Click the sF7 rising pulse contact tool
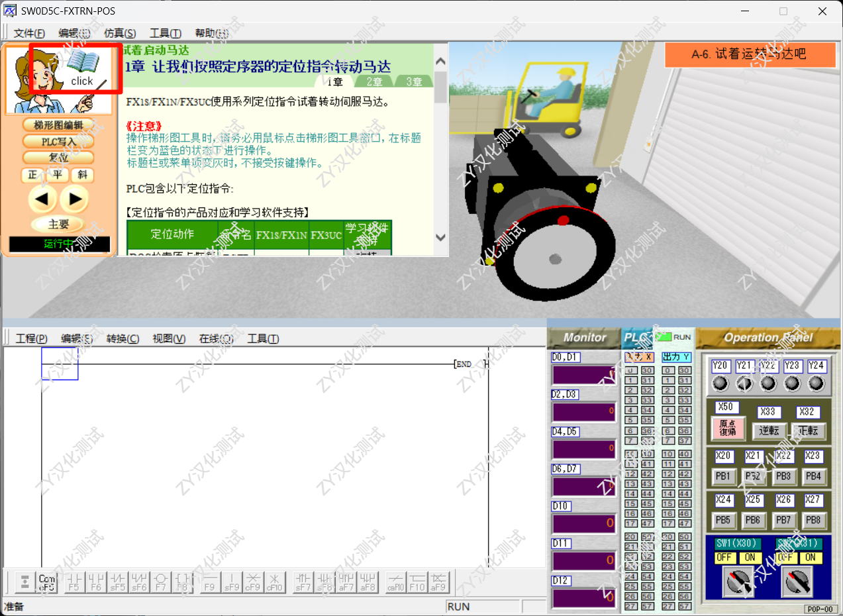Screen dimensions: 843x616 [x=303, y=582]
